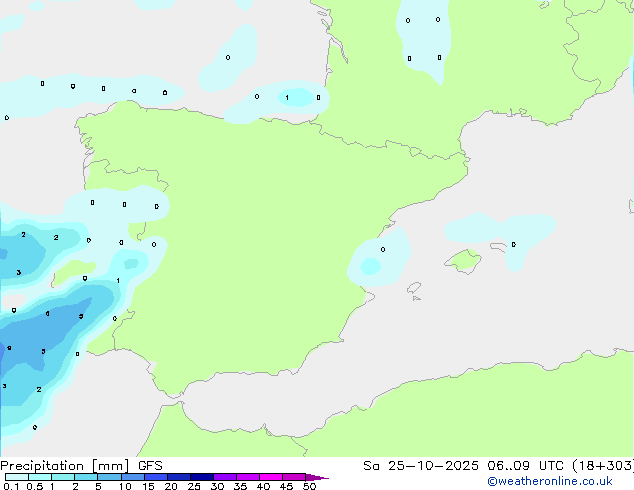This screenshot has width=634, height=490.
Task: Click the '10' legend label
Action: click(x=125, y=486)
